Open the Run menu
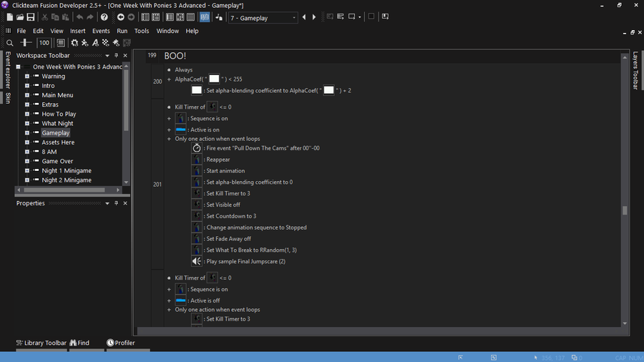 pyautogui.click(x=122, y=31)
